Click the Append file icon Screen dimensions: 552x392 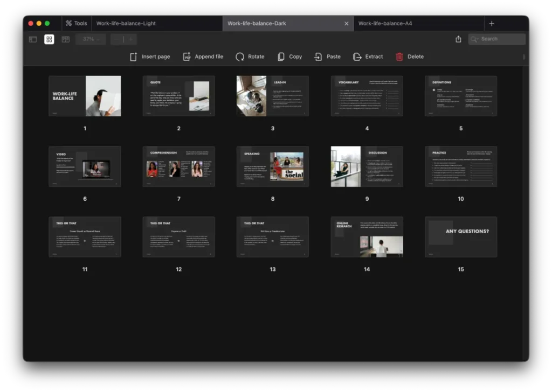tap(187, 56)
